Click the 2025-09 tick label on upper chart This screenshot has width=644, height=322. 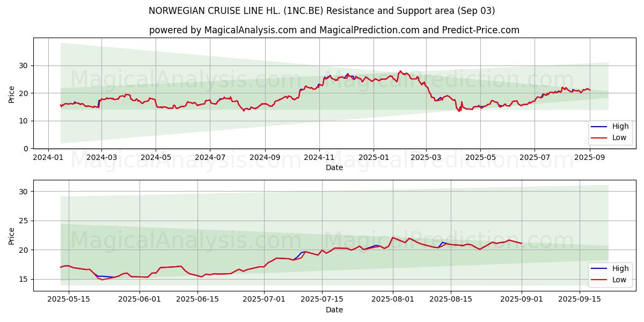(589, 158)
